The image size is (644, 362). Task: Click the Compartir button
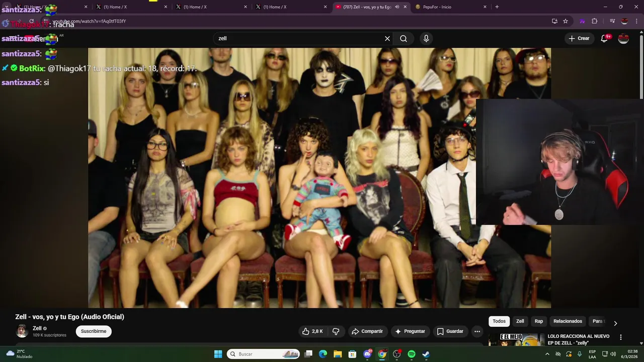click(x=367, y=331)
